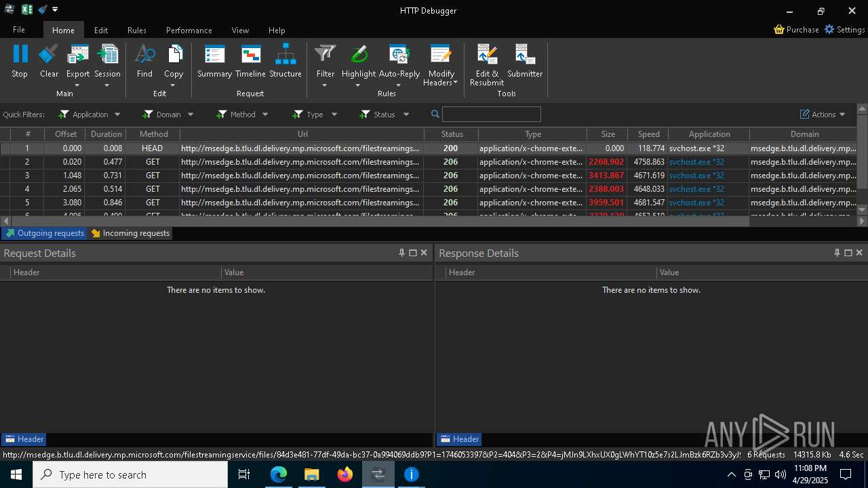Click the search text field

pyautogui.click(x=491, y=115)
